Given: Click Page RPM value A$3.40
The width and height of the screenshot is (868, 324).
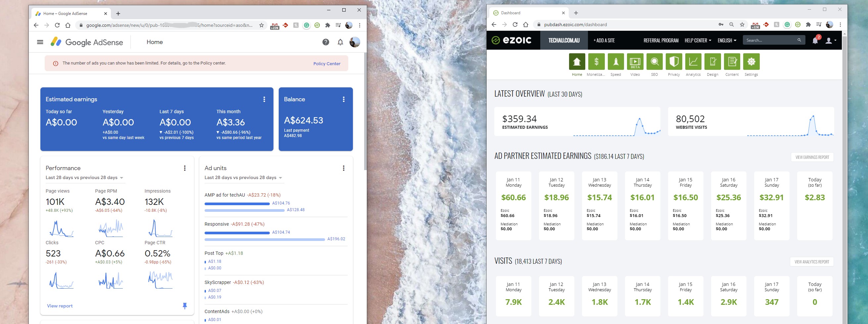Looking at the screenshot, I should pyautogui.click(x=110, y=202).
